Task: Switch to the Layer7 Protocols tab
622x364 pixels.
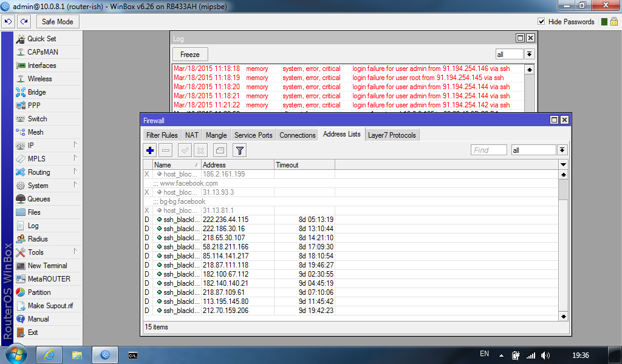Action: click(x=392, y=135)
